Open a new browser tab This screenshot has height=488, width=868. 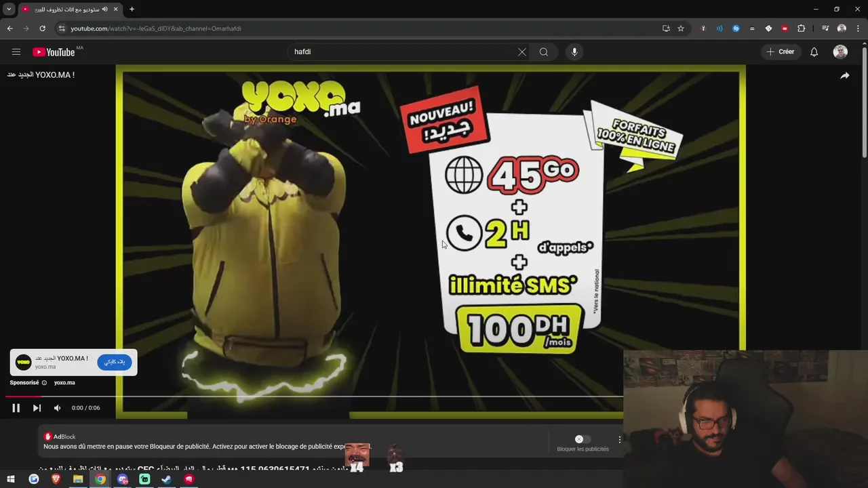[132, 9]
